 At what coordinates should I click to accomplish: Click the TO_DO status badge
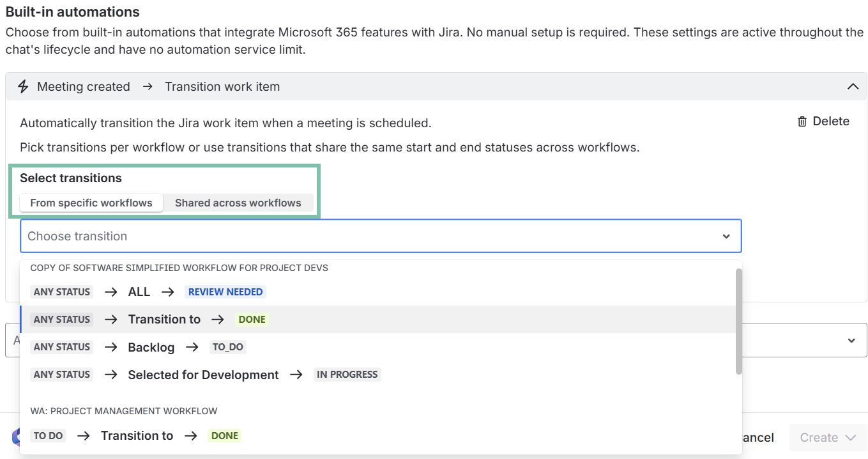pyautogui.click(x=228, y=347)
